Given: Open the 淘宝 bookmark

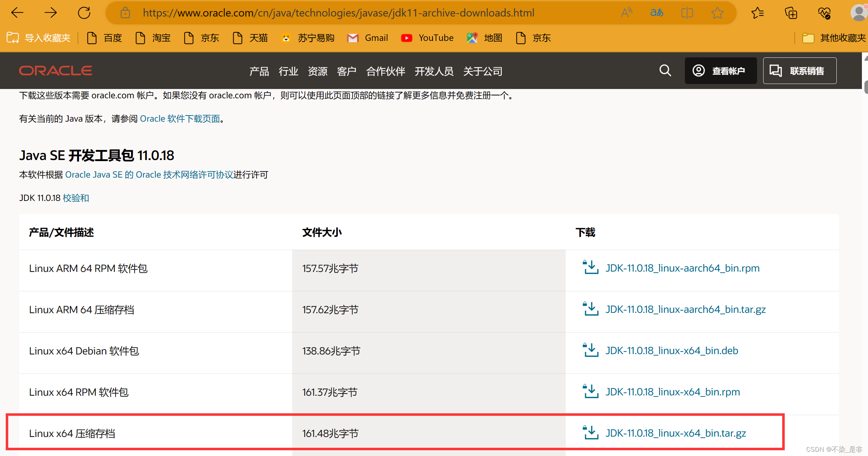Looking at the screenshot, I should pyautogui.click(x=153, y=38).
